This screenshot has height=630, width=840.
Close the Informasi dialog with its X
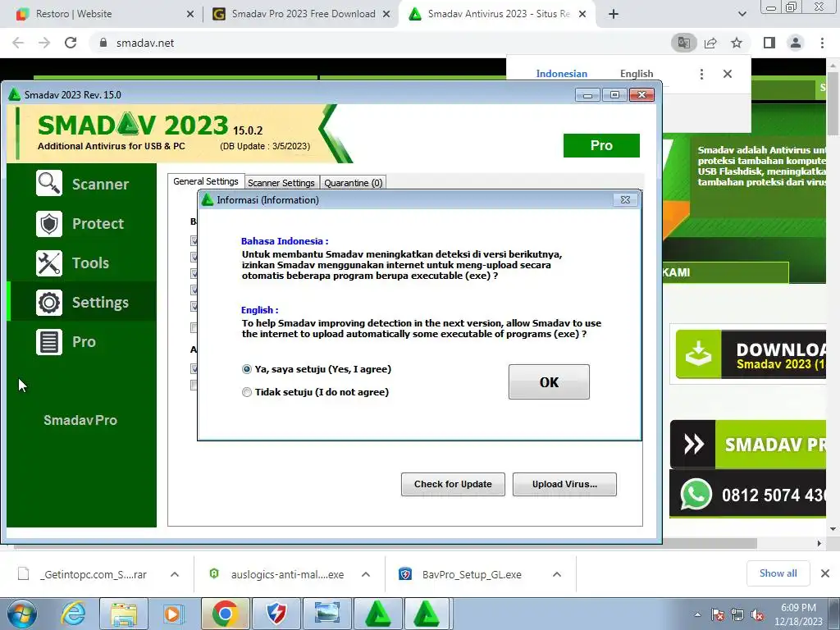(625, 200)
